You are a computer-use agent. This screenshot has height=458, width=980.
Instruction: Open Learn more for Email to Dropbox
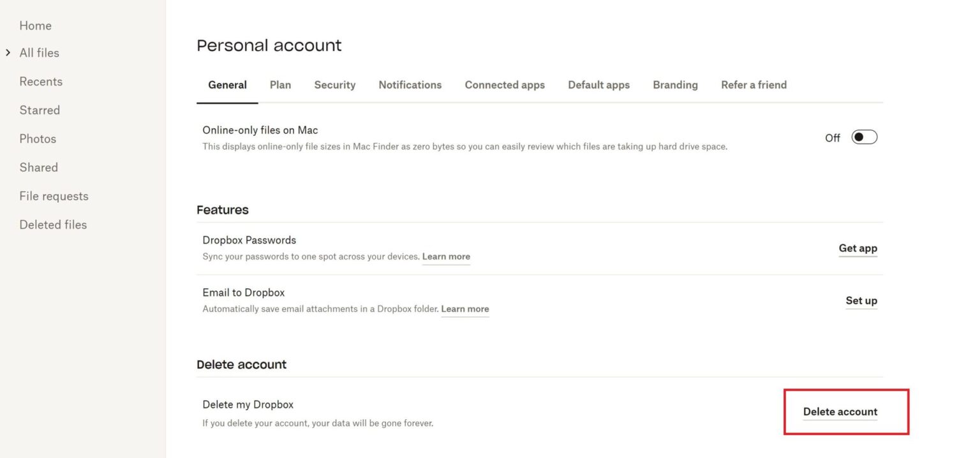[x=465, y=308]
